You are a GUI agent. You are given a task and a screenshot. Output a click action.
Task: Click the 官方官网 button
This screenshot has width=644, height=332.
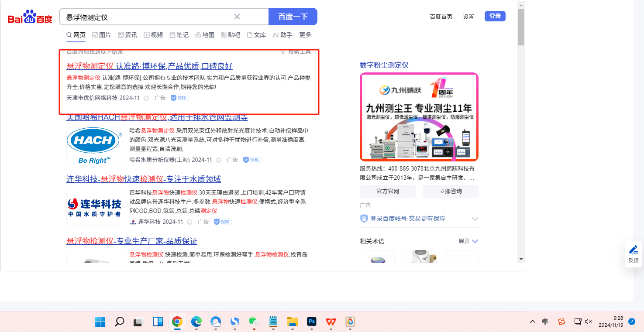[388, 192]
